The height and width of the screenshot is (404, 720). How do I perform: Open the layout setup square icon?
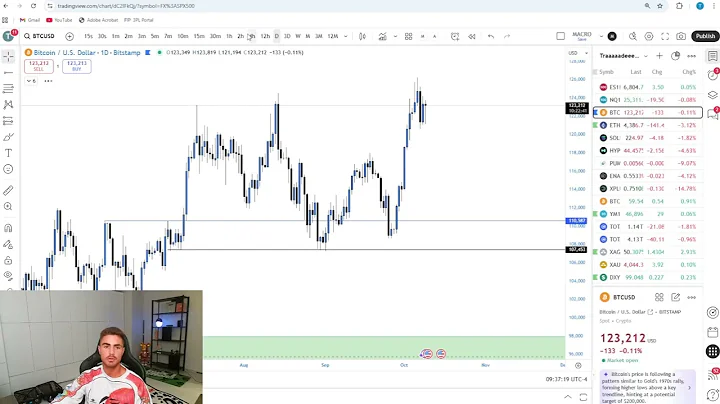click(560, 36)
